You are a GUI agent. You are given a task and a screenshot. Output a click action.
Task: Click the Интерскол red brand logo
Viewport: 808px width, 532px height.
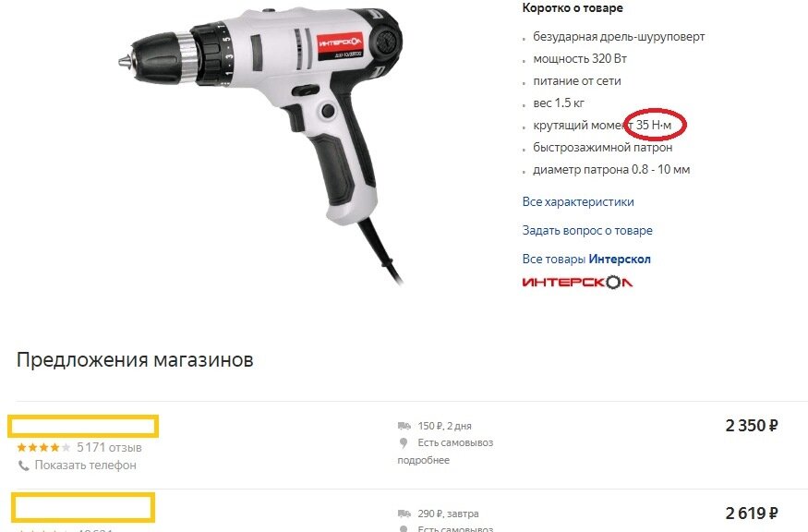577,282
